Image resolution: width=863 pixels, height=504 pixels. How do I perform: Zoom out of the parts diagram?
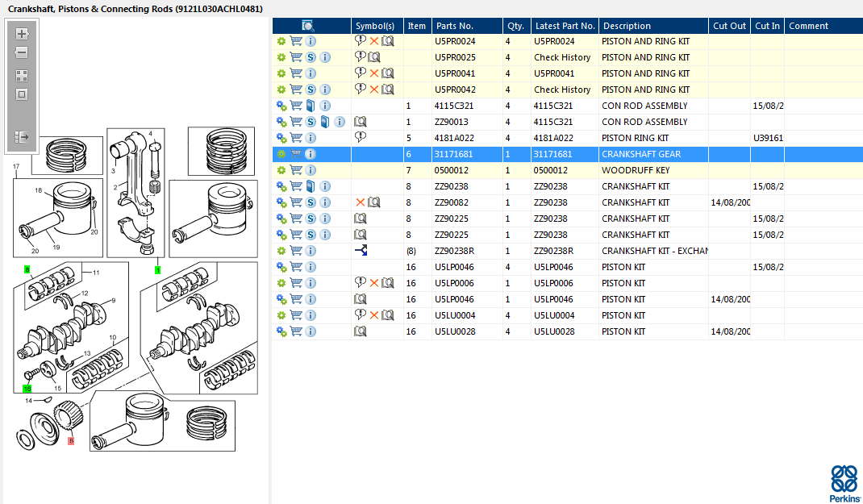pos(22,52)
